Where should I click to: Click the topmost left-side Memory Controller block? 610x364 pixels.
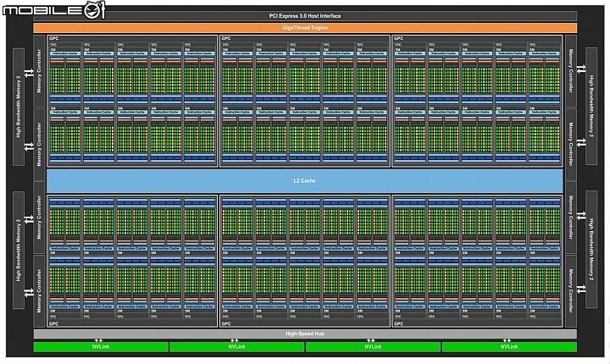pyautogui.click(x=39, y=71)
